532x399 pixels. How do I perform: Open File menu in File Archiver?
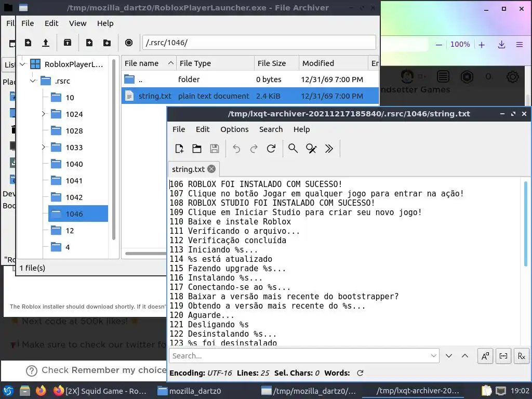28,23
